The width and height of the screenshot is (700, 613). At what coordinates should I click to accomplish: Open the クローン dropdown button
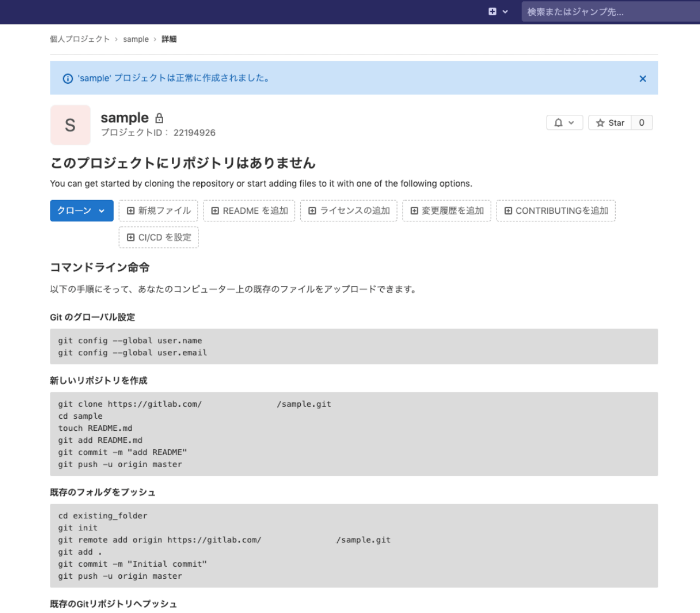82,210
